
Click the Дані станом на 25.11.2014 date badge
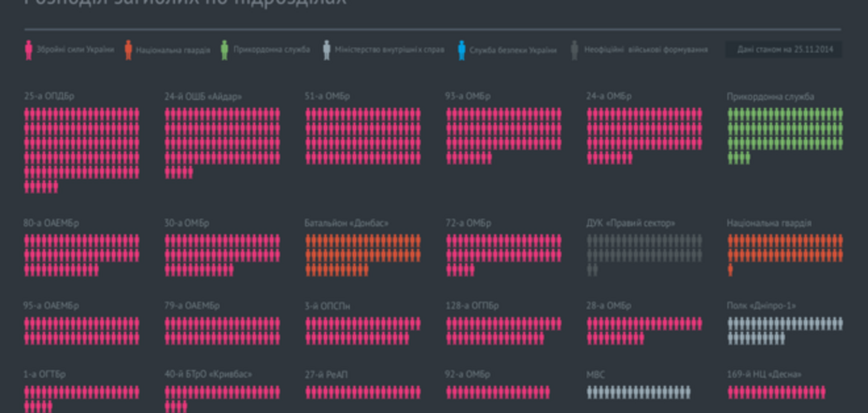pyautogui.click(x=785, y=50)
